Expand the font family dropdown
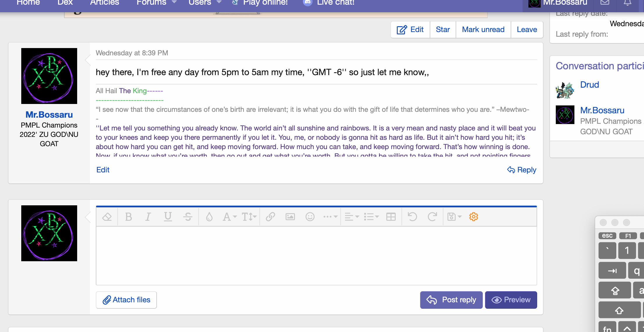Image resolution: width=644 pixels, height=332 pixels. pyautogui.click(x=230, y=217)
